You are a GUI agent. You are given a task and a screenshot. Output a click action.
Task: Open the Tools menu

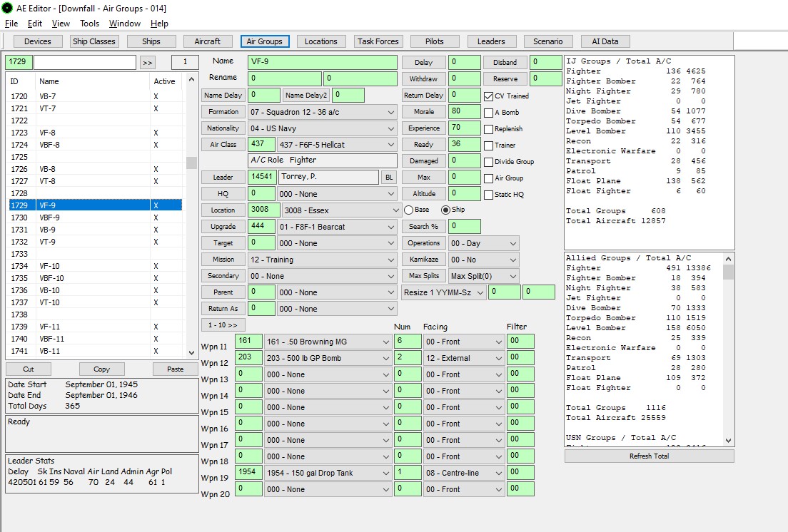point(89,24)
